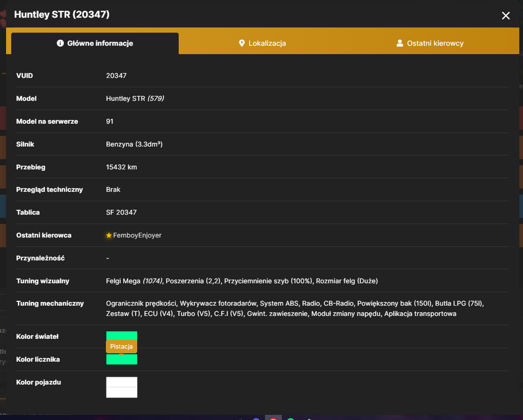The width and height of the screenshot is (523, 420).
Task: Click the Model na serwerze value 91
Action: click(x=109, y=122)
